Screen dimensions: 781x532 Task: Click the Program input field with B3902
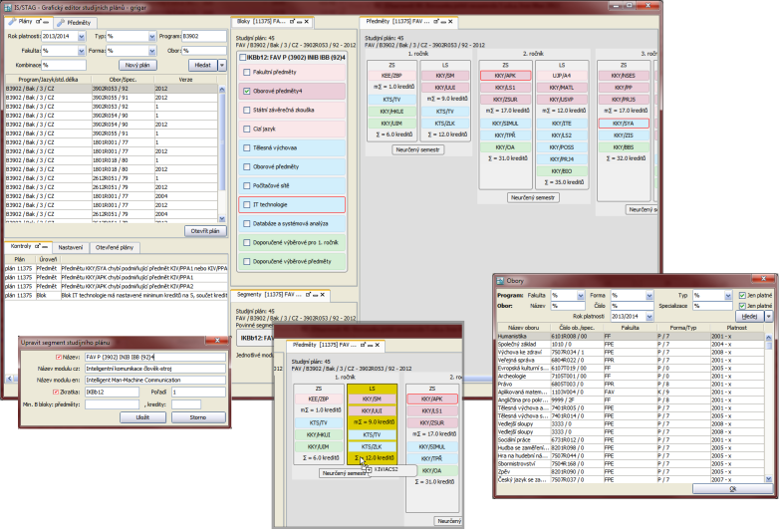click(203, 36)
